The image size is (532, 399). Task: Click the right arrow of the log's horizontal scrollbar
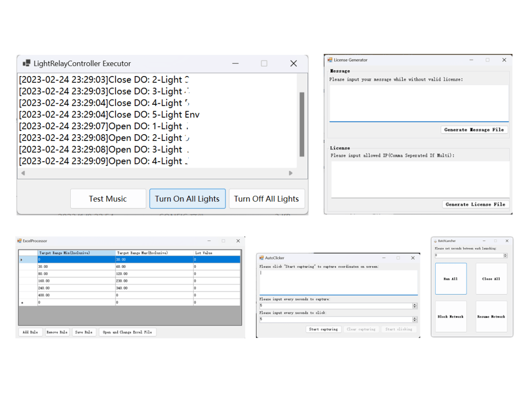290,173
